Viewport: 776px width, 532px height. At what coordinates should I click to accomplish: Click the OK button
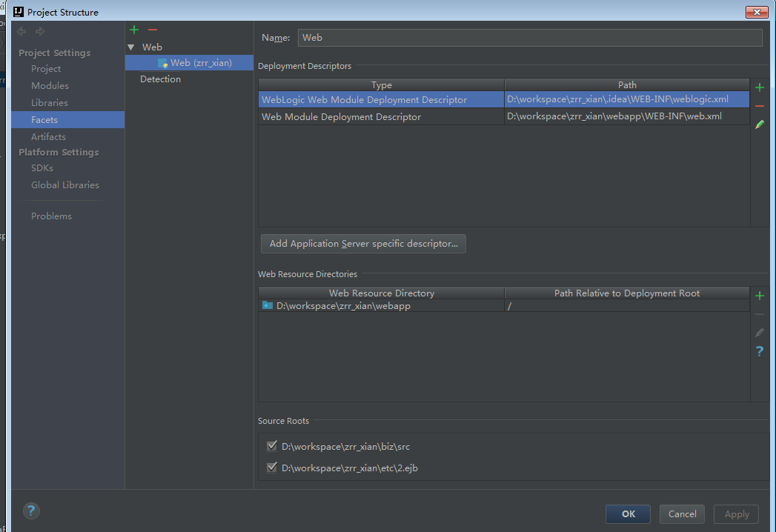[x=628, y=513]
